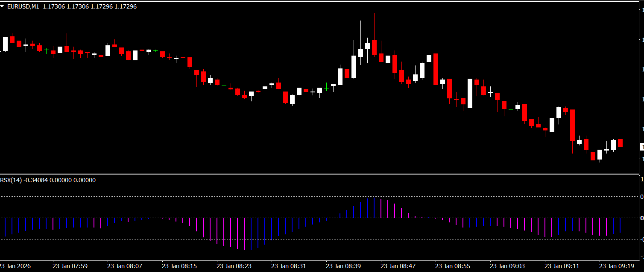Open the dropdown triangle beside EURUSD,M1
Screen dimensions: 644x272
click(x=3, y=7)
